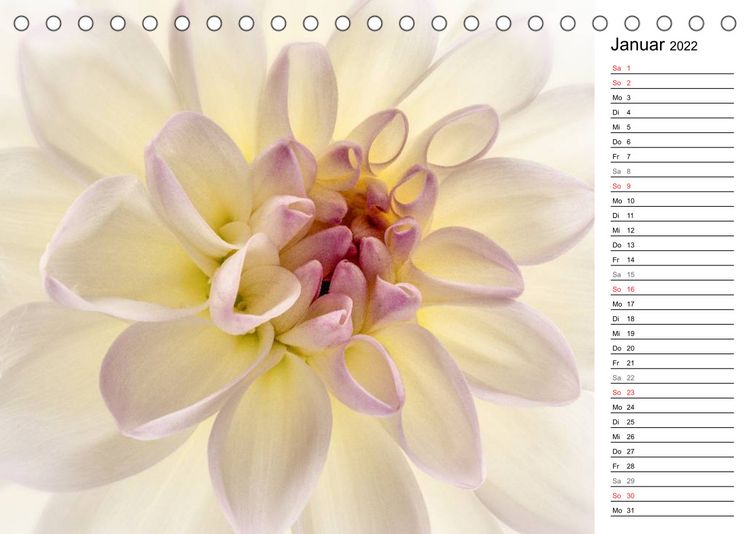Select the 'Di 25' calendar row
This screenshot has height=534, width=750.
tap(672, 422)
